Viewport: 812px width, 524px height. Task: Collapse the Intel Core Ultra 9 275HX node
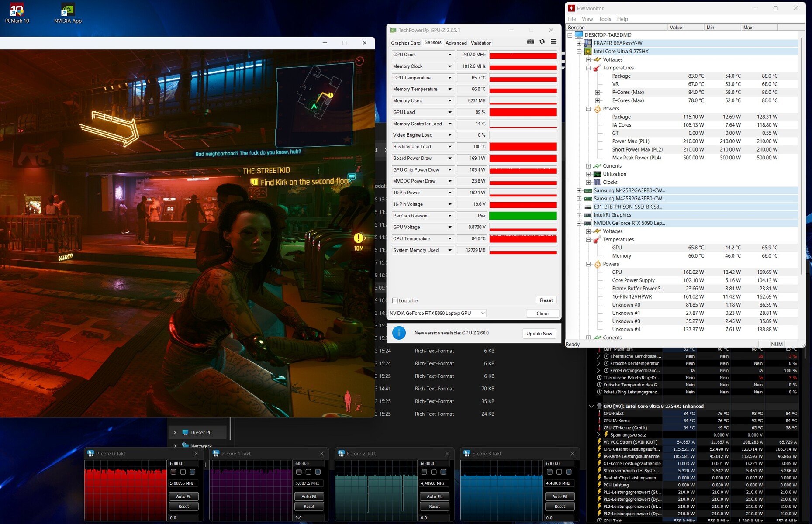579,52
